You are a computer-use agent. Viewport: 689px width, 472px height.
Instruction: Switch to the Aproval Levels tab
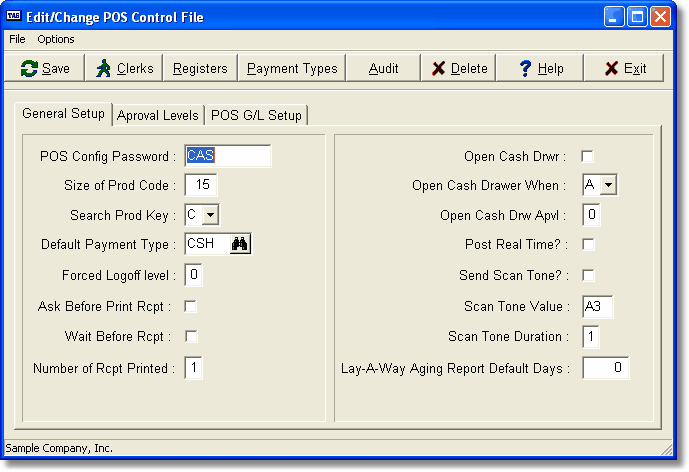coord(158,116)
